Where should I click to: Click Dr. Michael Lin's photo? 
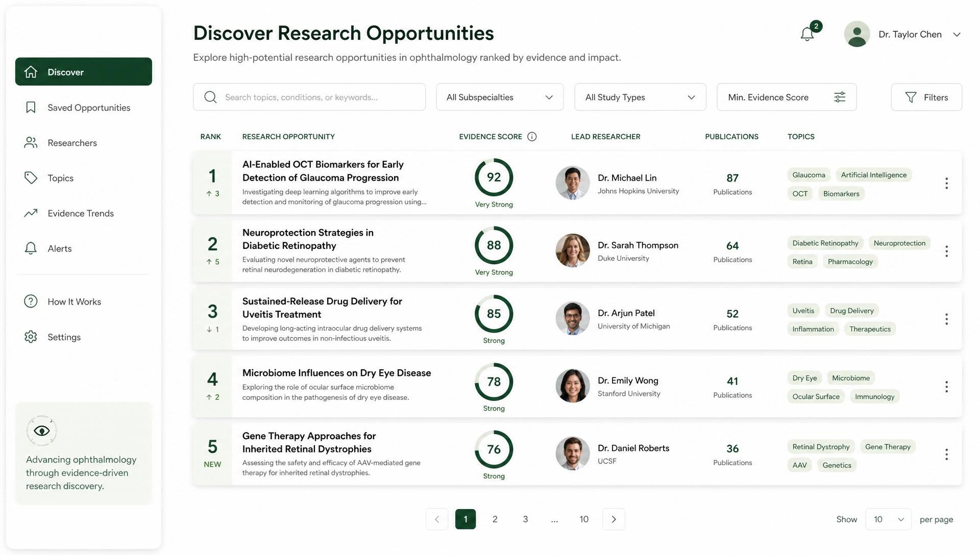tap(573, 183)
